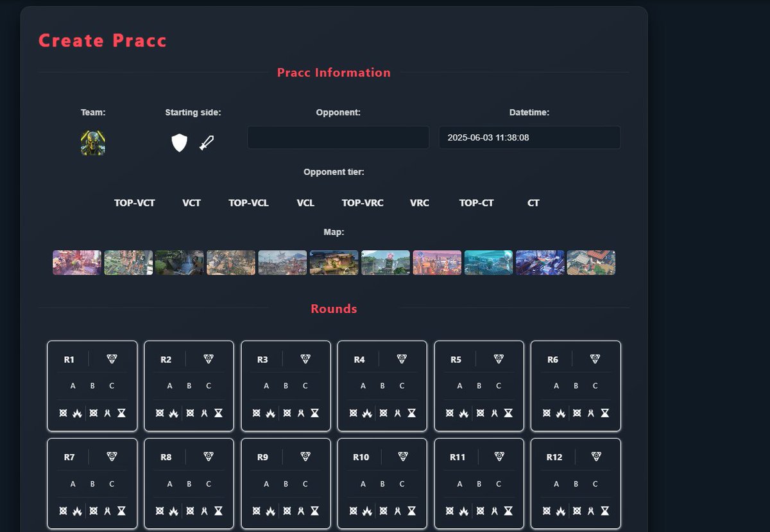770x532 pixels.
Task: Pick the first map thumbnail in the row
Action: 77,262
